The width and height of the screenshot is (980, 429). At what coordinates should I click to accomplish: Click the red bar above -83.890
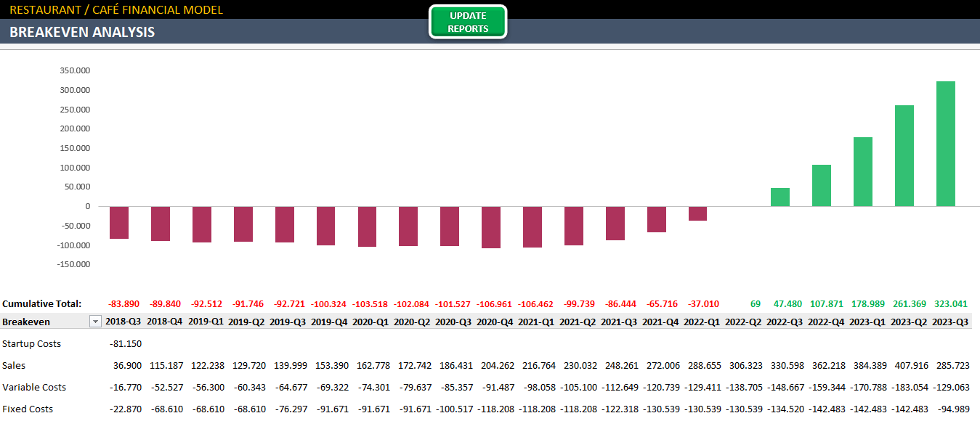coord(119,222)
